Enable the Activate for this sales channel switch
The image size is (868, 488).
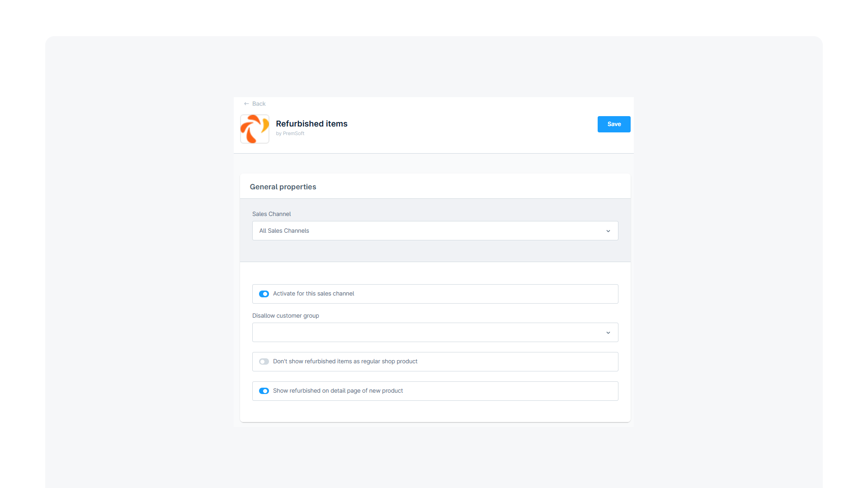(264, 294)
